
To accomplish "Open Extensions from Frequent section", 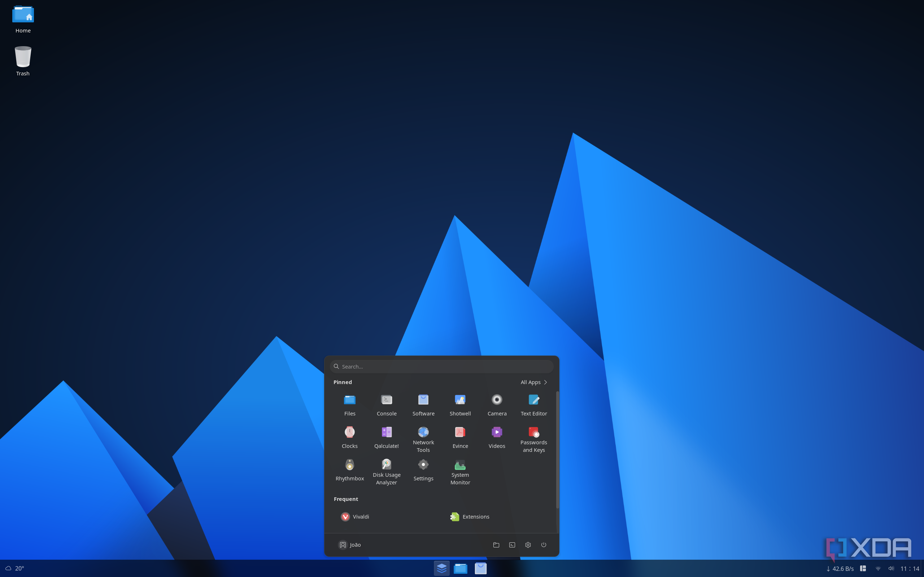I will pyautogui.click(x=470, y=516).
